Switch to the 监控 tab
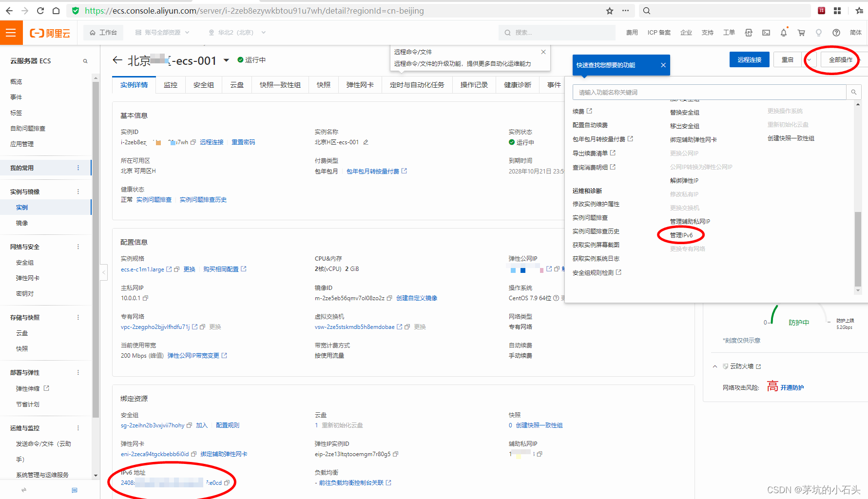This screenshot has width=868, height=499. point(171,85)
